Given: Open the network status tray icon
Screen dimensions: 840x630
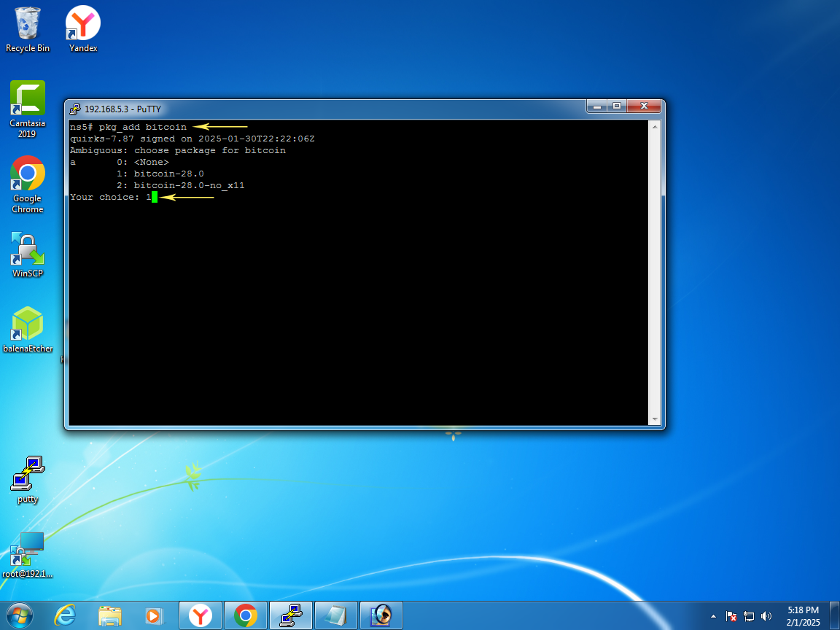Looking at the screenshot, I should pos(749,617).
